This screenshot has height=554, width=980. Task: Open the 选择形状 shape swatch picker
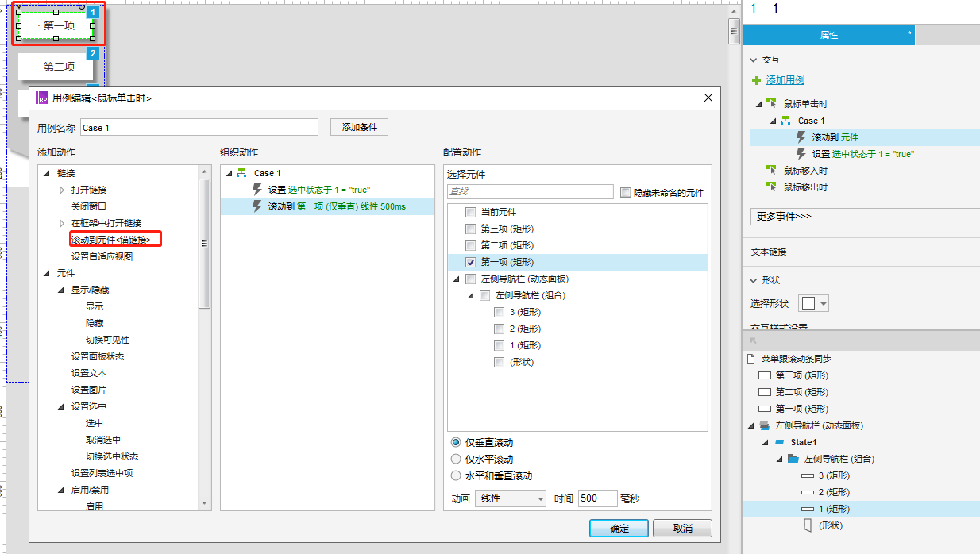click(x=813, y=303)
